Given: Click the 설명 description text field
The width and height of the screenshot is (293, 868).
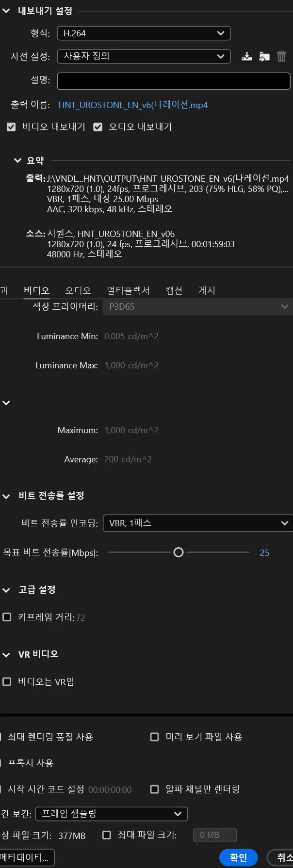Looking at the screenshot, I should (x=174, y=81).
